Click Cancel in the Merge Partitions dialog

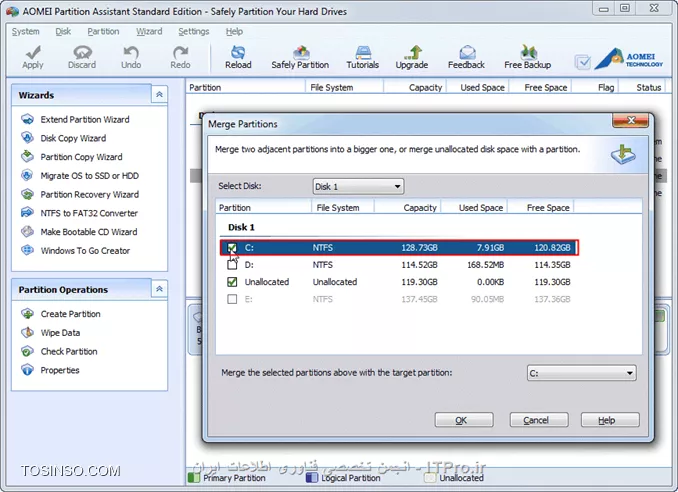coord(539,420)
